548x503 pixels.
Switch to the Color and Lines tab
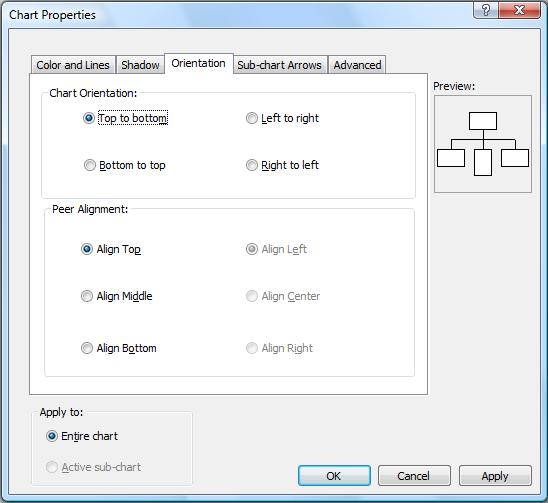coord(73,65)
